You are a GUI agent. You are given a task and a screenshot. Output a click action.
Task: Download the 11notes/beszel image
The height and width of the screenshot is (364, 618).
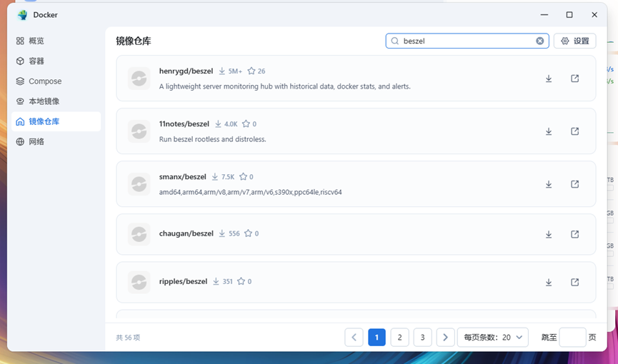(549, 131)
